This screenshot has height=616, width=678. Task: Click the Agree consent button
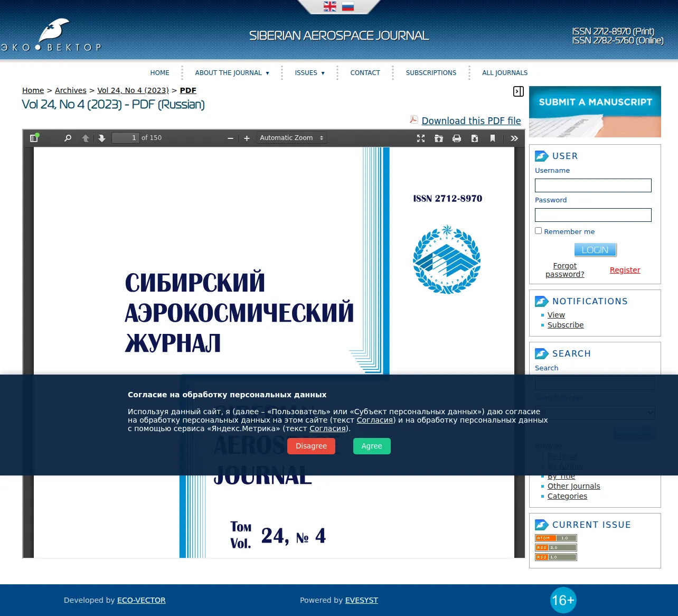point(372,446)
